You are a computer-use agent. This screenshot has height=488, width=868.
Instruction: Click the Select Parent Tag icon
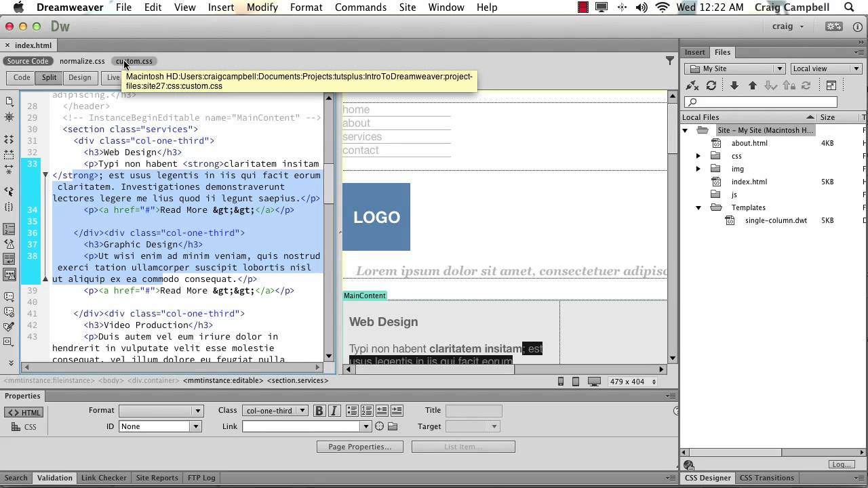pos(9,192)
